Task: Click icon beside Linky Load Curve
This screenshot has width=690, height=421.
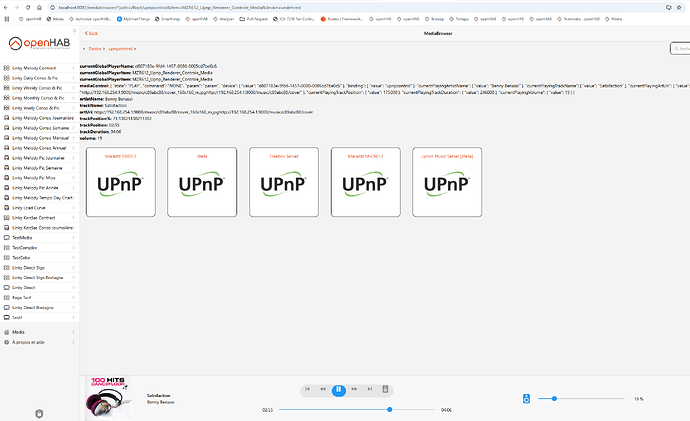Action: (x=7, y=208)
